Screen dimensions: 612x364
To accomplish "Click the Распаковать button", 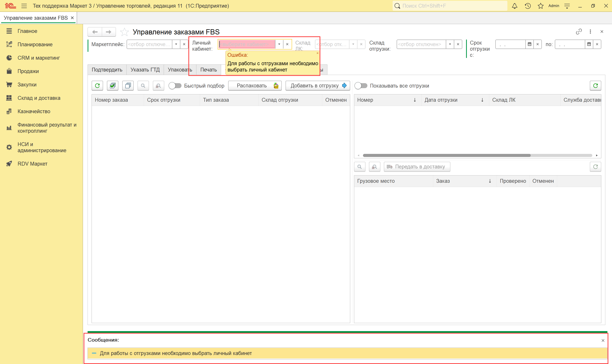I will [x=255, y=86].
